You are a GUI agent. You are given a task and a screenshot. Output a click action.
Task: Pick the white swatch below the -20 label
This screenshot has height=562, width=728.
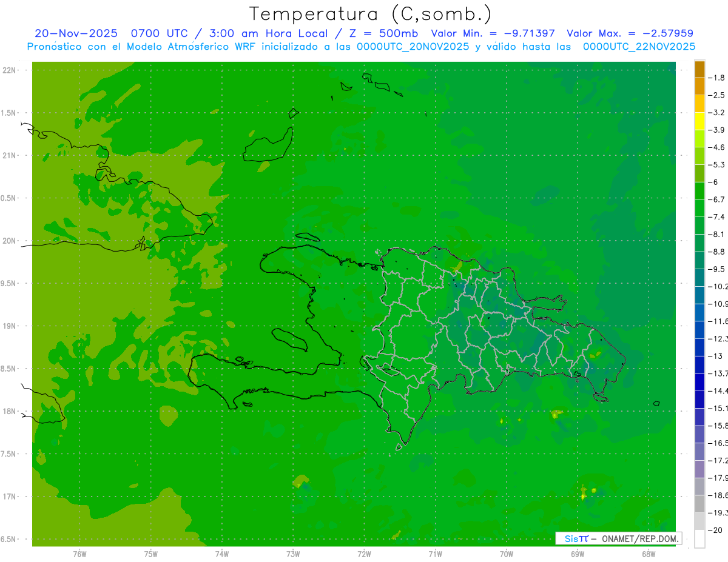tap(699, 539)
